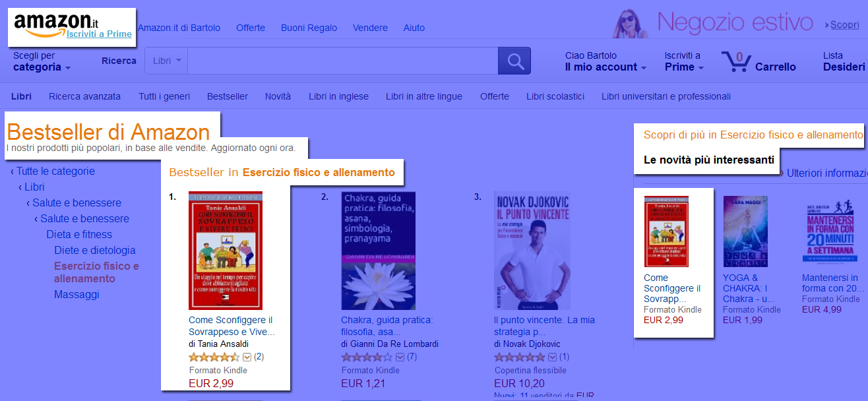Click EUR 4,99 price of Mantenersi in forma

[822, 309]
